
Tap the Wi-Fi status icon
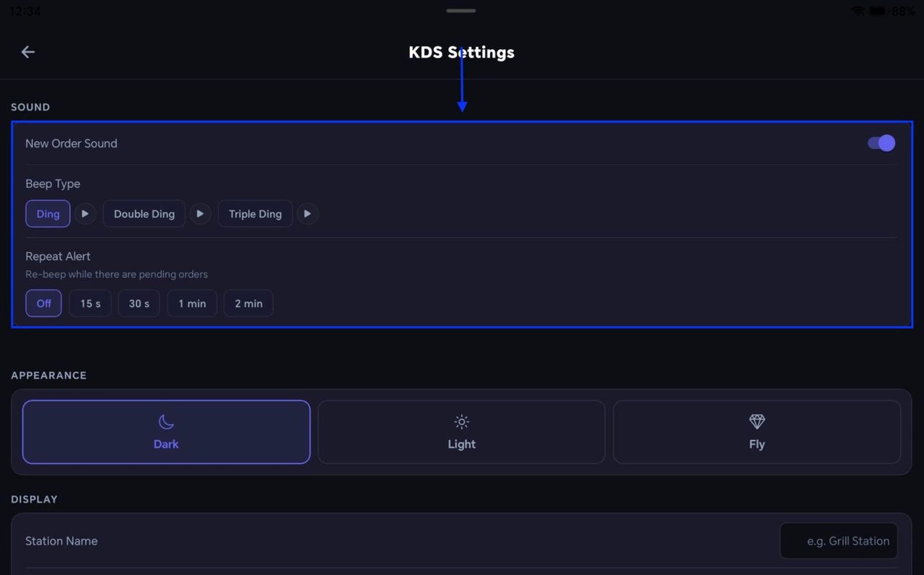(858, 11)
